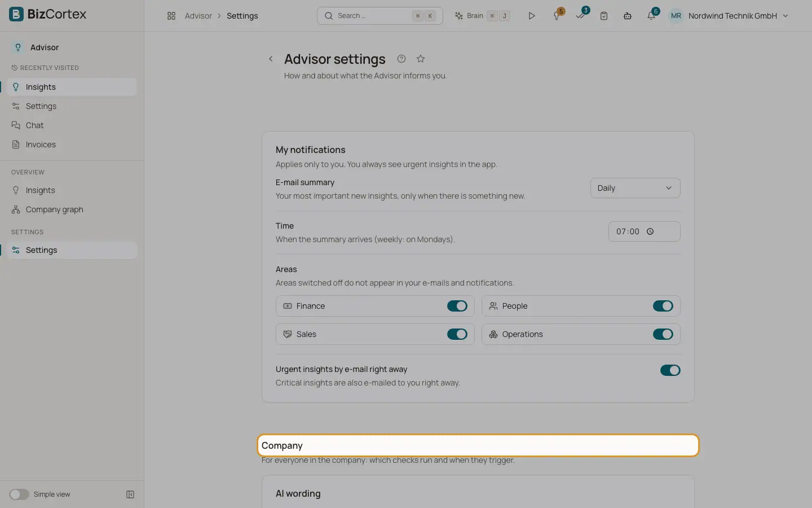Image resolution: width=812 pixels, height=508 pixels.
Task: Open the bell notifications icon
Action: tap(651, 16)
